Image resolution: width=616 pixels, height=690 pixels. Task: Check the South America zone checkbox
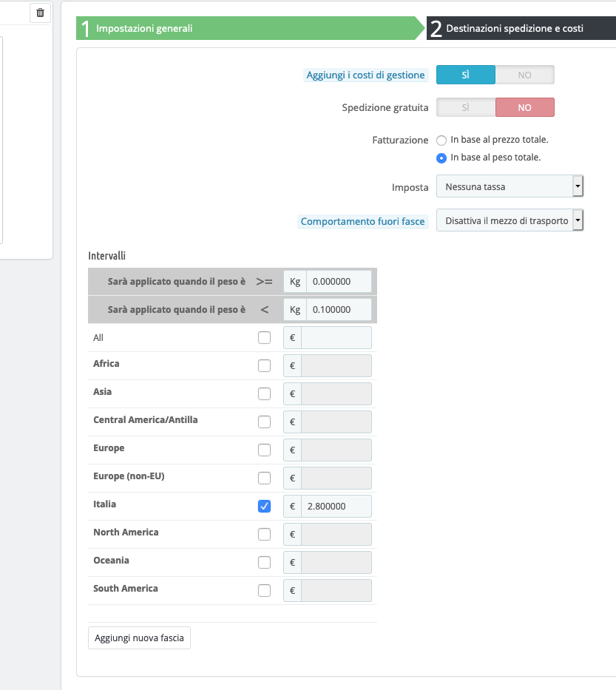click(265, 590)
